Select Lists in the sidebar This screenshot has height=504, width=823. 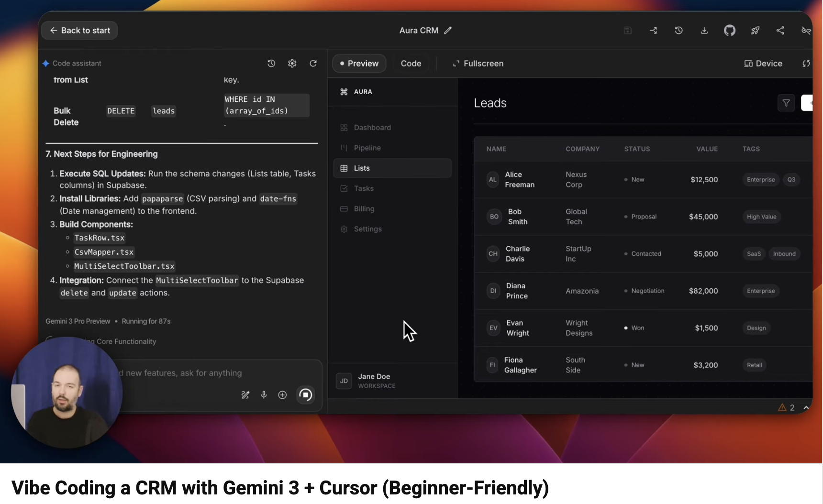click(392, 168)
